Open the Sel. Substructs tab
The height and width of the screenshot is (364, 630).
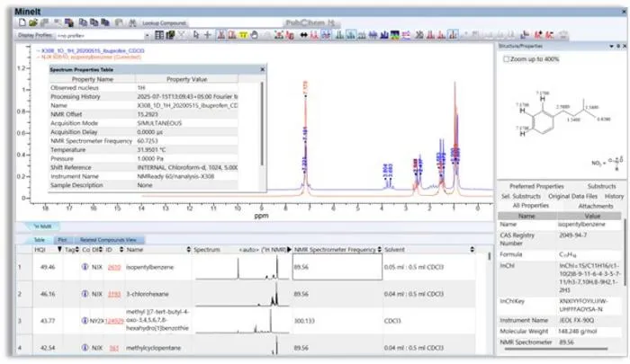(521, 196)
